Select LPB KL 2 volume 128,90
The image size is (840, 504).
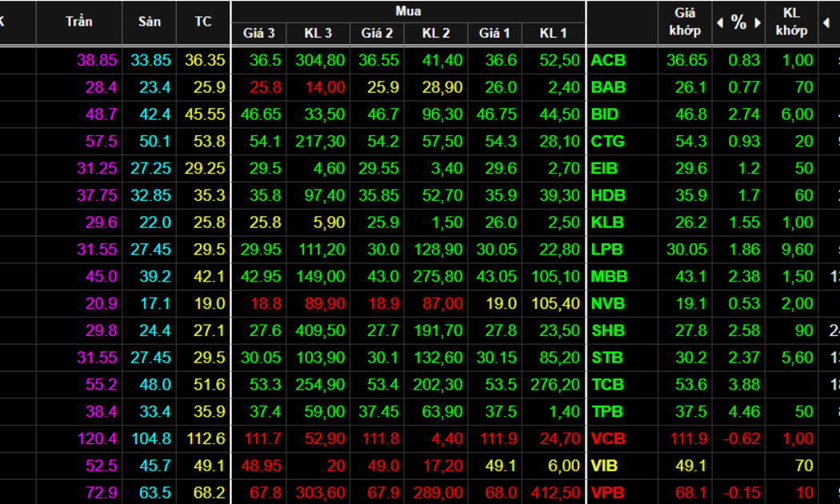pos(438,250)
